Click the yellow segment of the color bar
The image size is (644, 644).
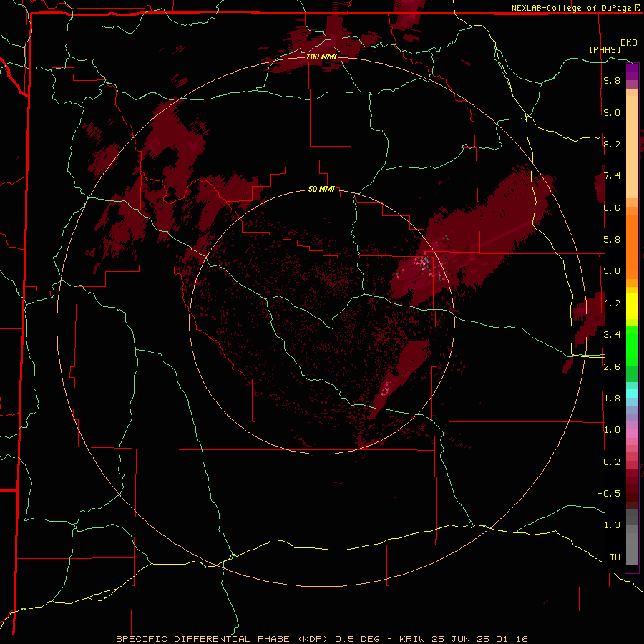click(632, 306)
